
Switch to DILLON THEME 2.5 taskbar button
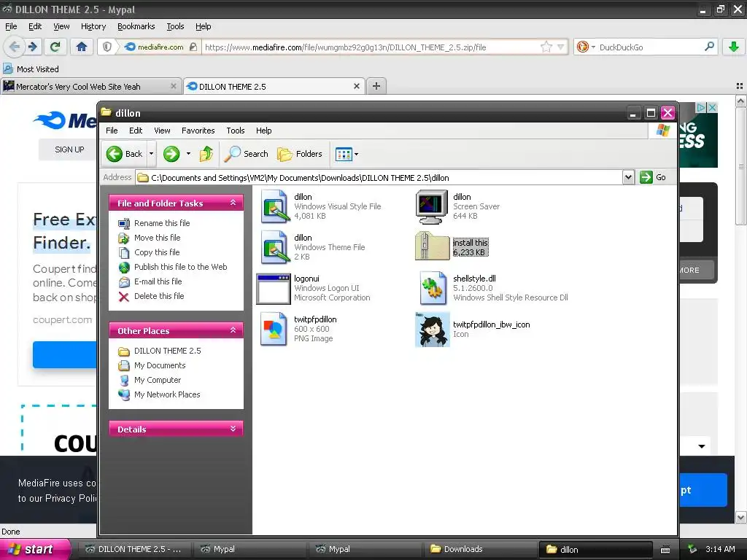pos(134,549)
